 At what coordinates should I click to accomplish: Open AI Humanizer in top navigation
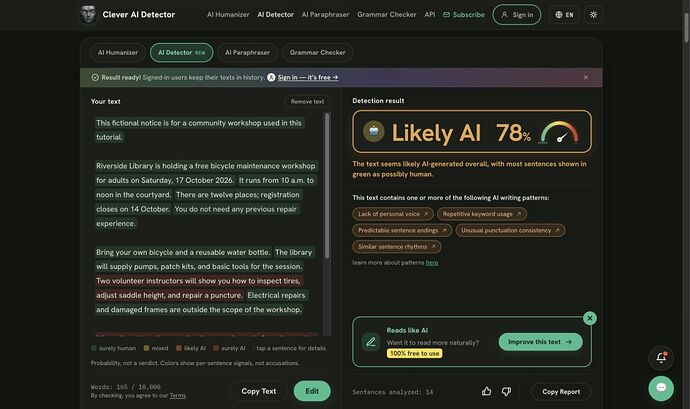pos(228,15)
